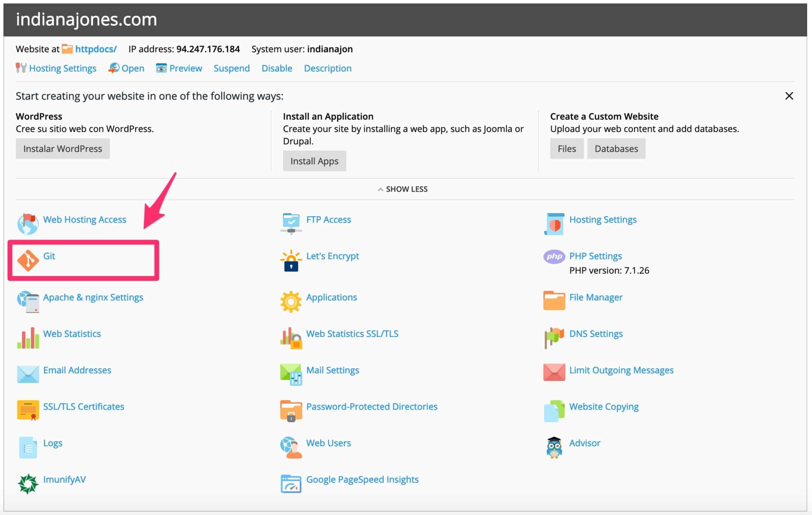The image size is (812, 515).
Task: Open the Let's Encrypt padlock icon
Action: [291, 261]
